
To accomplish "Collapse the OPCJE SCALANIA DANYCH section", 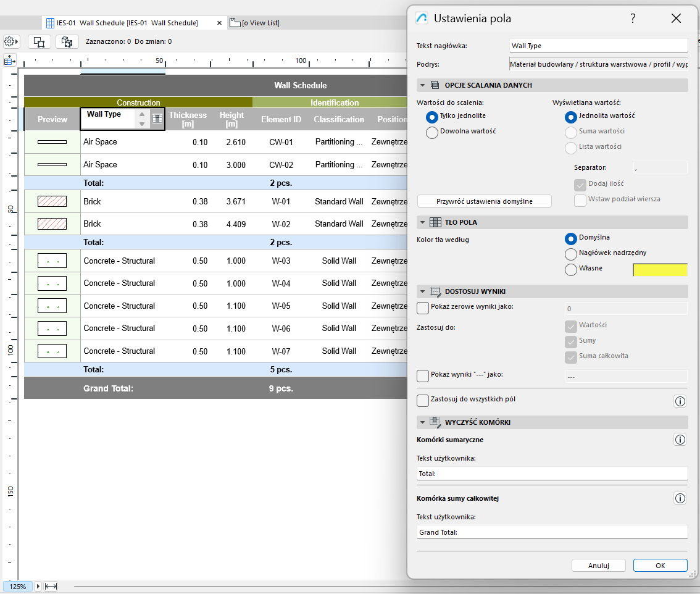I will coord(423,85).
